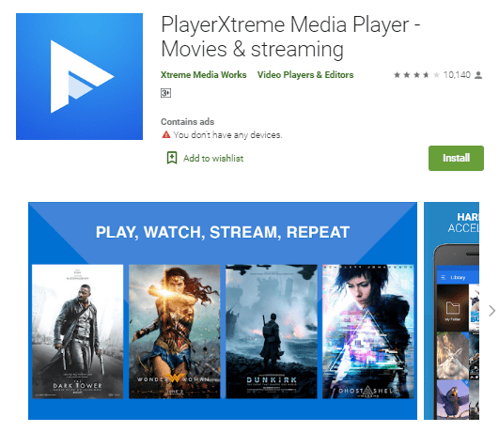Open the Dark Tower poster
The image size is (499, 448).
pos(78,332)
